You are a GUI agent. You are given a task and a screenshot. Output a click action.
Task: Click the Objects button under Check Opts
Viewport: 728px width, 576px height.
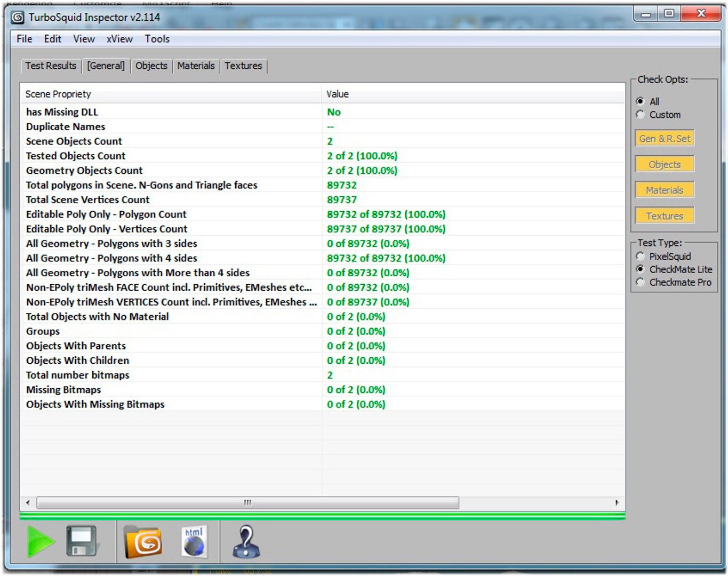(665, 164)
